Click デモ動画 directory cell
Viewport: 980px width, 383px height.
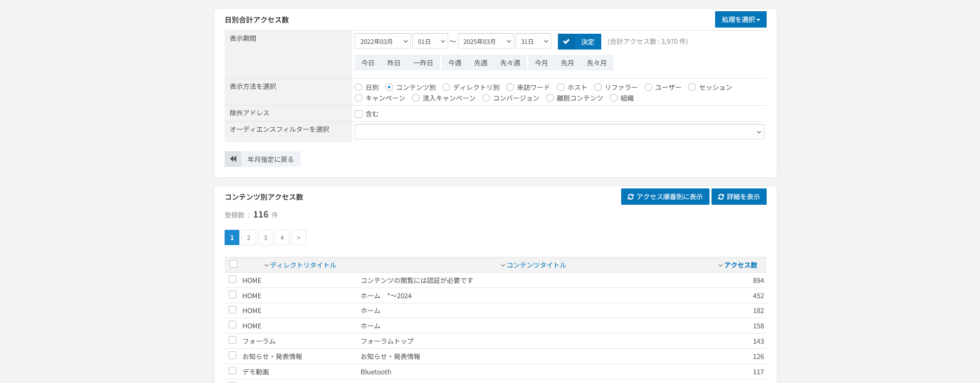click(256, 372)
